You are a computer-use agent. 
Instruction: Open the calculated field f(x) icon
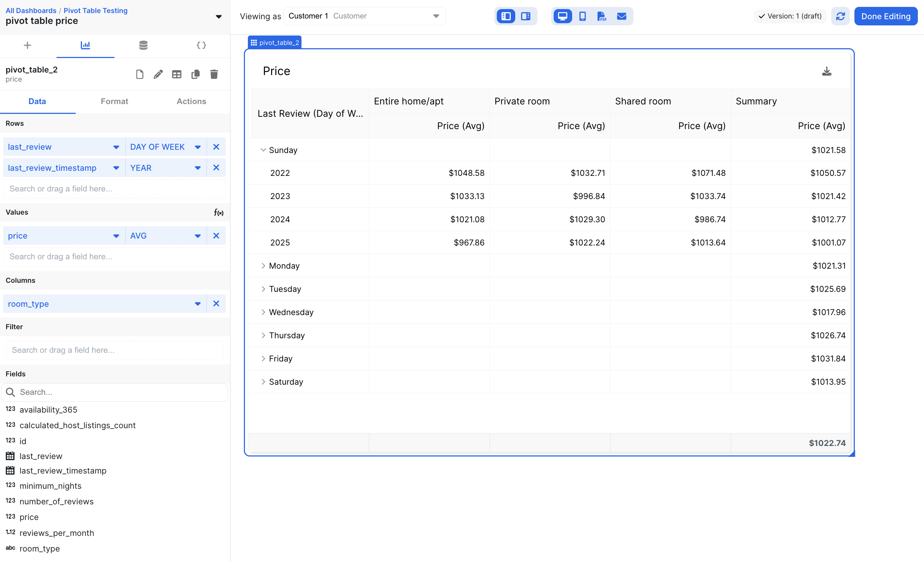coord(218,212)
